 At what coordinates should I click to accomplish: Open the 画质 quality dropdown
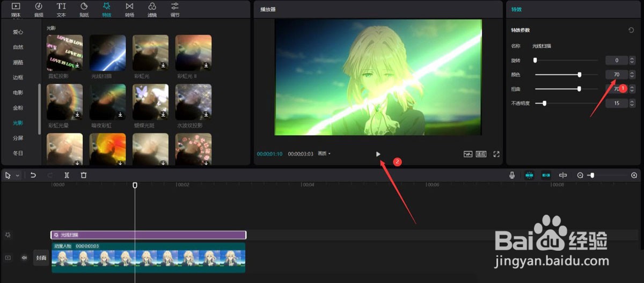(324, 154)
